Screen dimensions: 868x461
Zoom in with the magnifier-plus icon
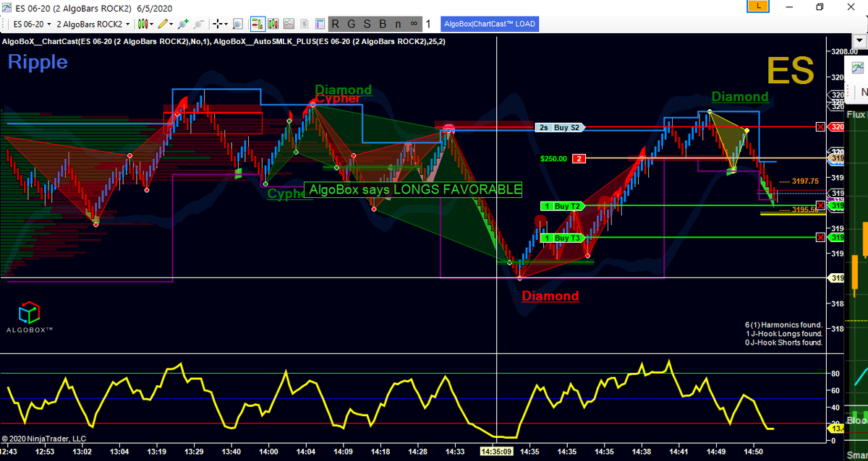pos(183,23)
